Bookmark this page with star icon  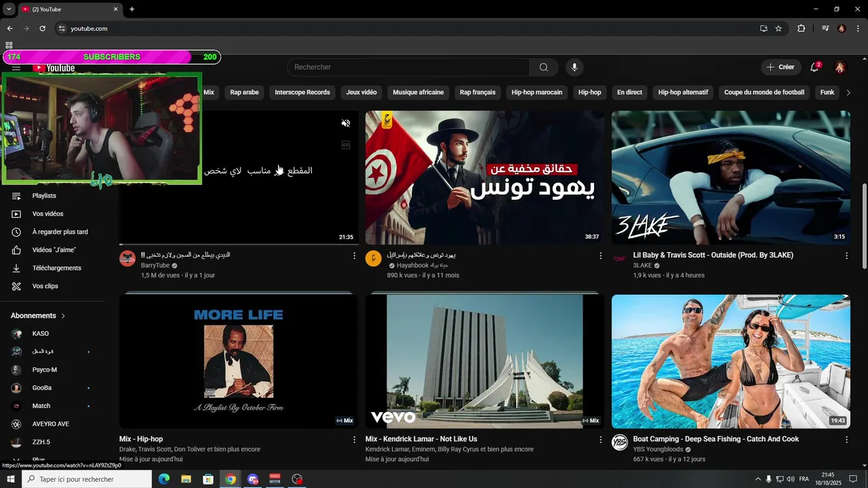point(778,28)
